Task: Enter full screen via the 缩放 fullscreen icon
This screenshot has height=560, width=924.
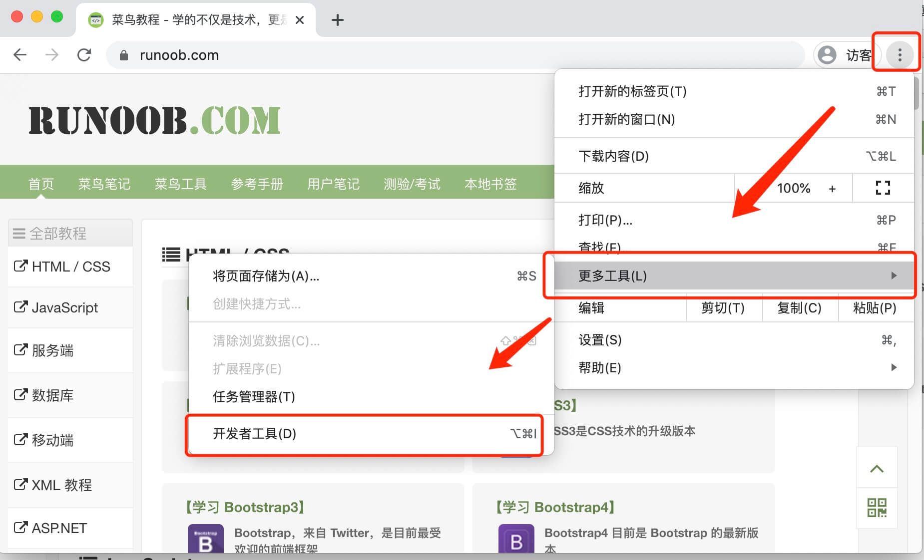Action: tap(883, 188)
